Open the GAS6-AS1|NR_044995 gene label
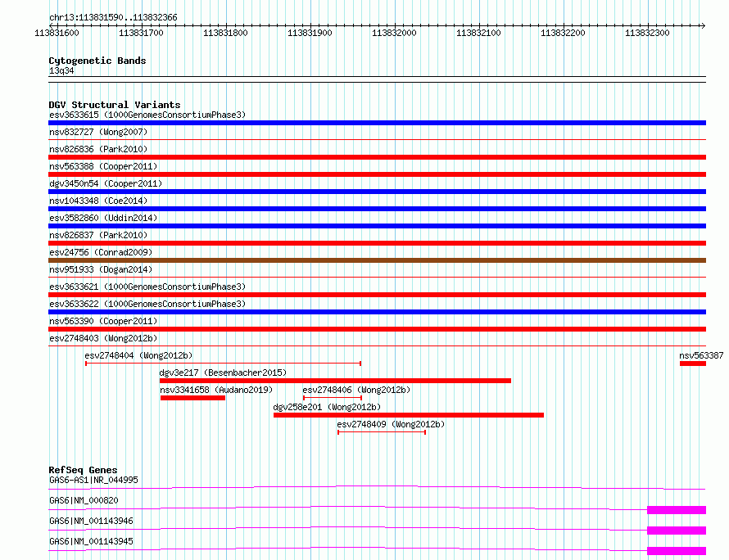This screenshot has width=729, height=560. pyautogui.click(x=93, y=480)
